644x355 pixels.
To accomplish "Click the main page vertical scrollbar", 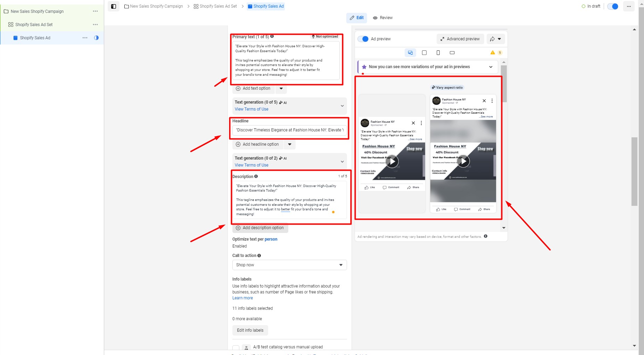I will (634, 171).
